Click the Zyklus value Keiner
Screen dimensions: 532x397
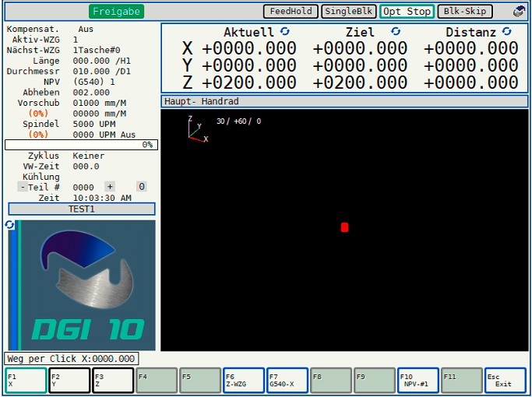(x=89, y=156)
